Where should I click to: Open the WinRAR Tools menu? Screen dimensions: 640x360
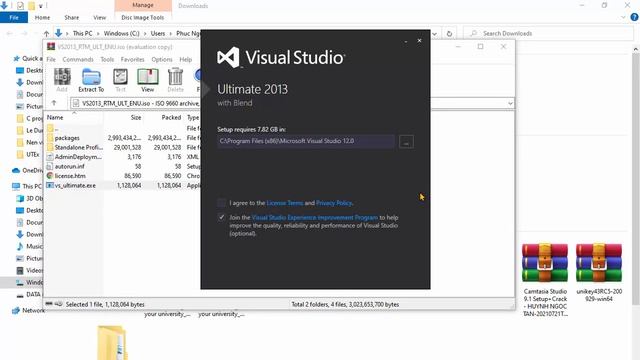click(107, 60)
